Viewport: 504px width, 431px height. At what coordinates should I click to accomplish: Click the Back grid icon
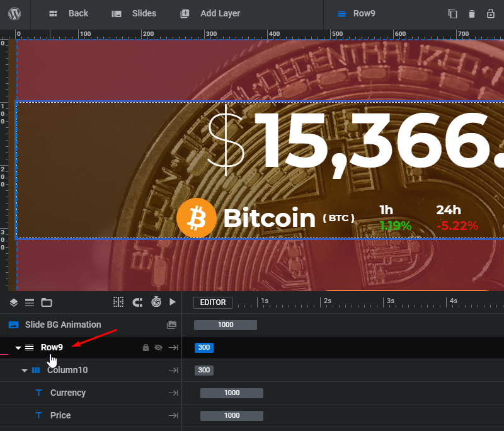[53, 13]
